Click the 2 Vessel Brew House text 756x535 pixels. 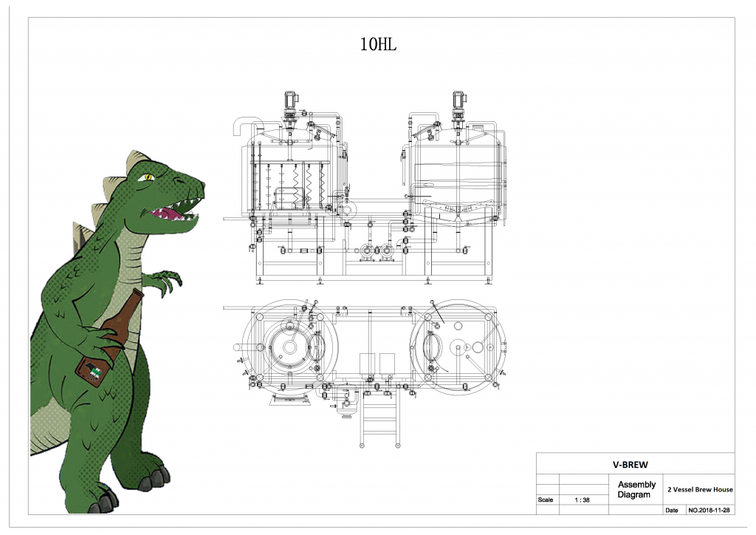point(700,489)
